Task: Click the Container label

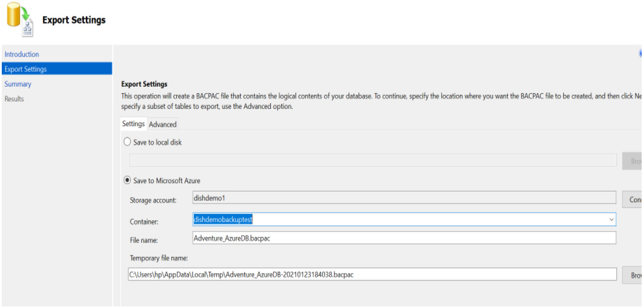Action: tap(144, 222)
